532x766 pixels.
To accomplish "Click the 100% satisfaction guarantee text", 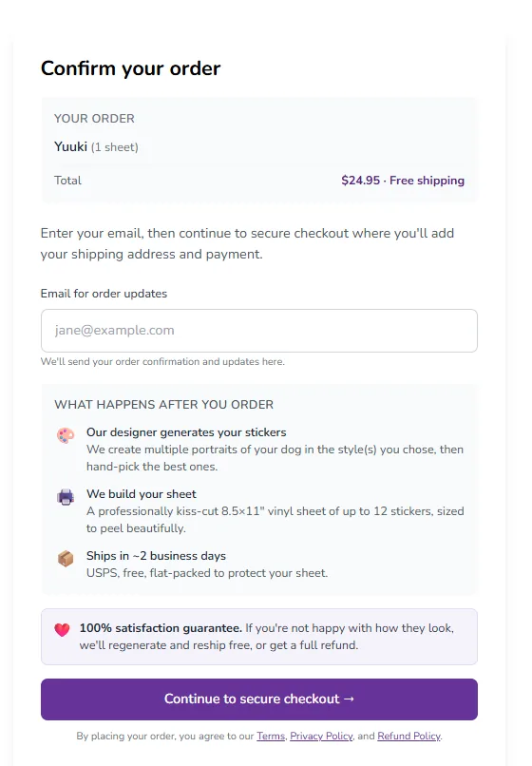I will (161, 628).
